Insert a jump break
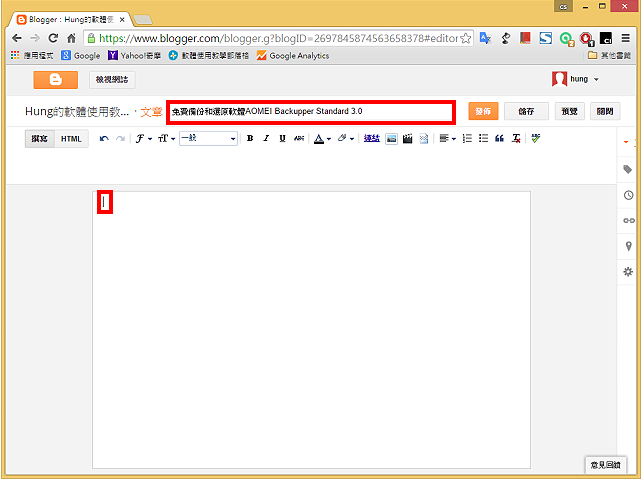The width and height of the screenshot is (644, 481). [424, 139]
